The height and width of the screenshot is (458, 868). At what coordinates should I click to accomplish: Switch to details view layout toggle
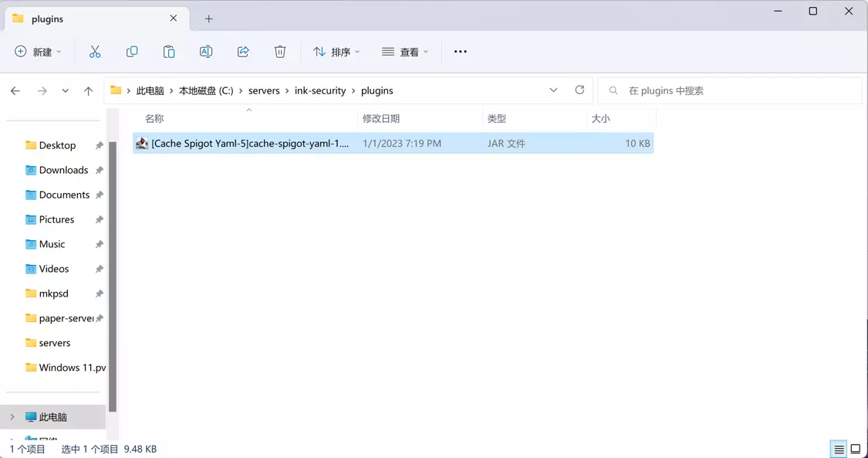tap(839, 450)
